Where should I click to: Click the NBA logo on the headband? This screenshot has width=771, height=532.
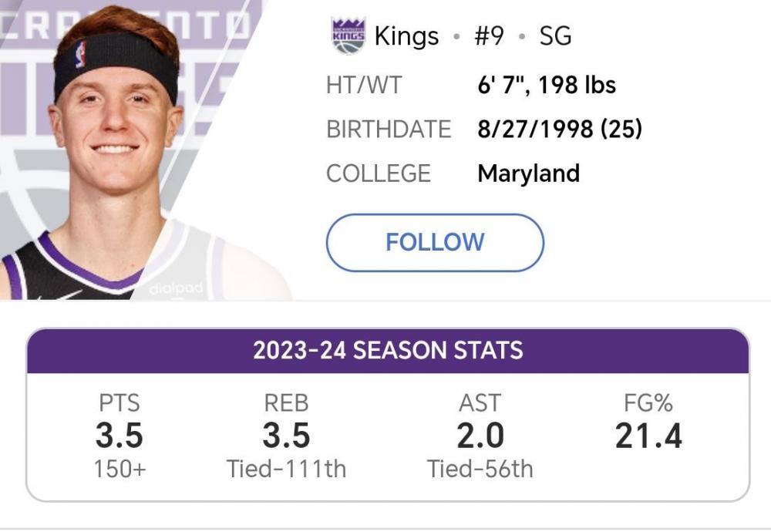pos(80,54)
